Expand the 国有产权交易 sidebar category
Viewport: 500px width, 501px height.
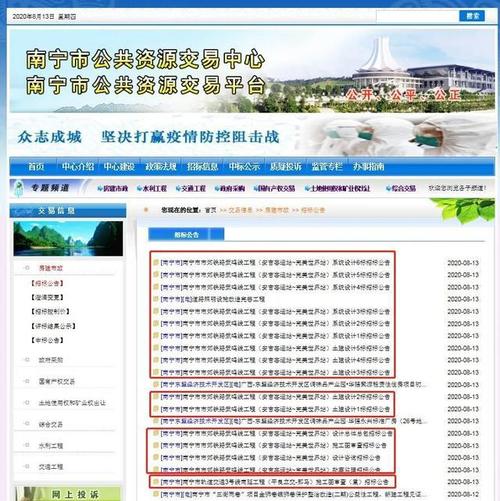click(x=57, y=381)
